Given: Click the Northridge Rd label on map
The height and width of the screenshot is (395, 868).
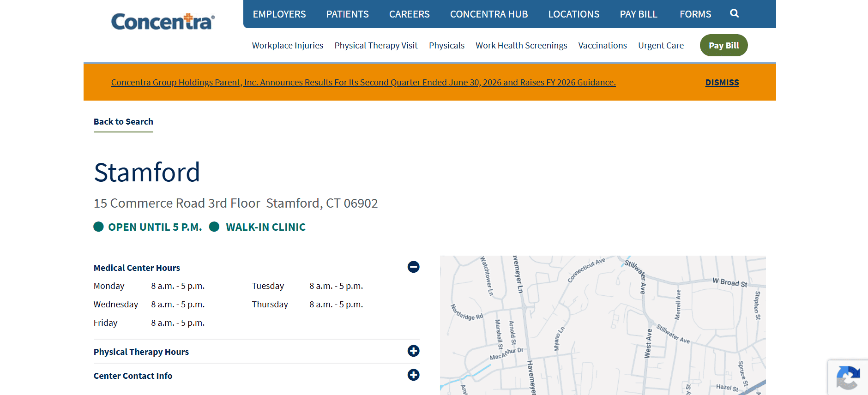Looking at the screenshot, I should (x=467, y=312).
